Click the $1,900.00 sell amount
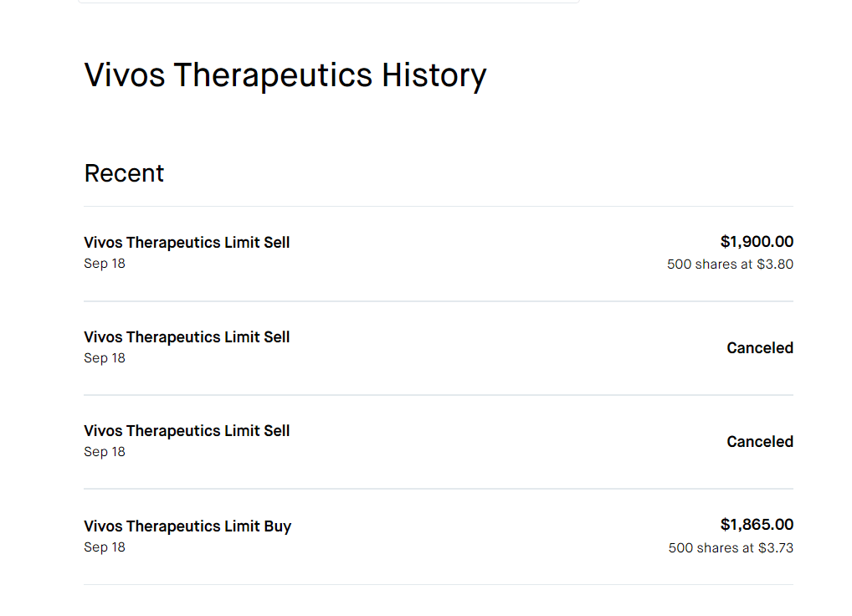The image size is (852, 616). tap(757, 242)
